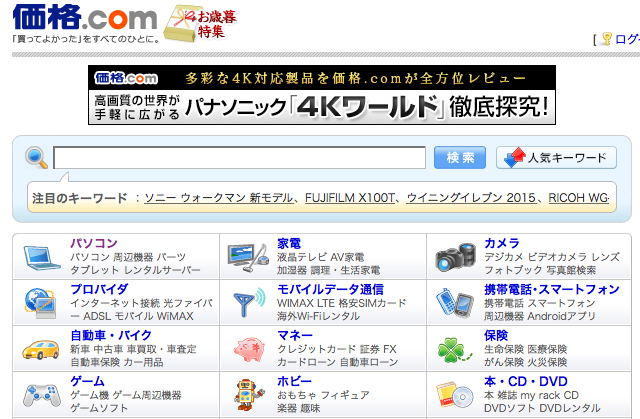Select the FUJIFILM X100T keyword link
The width and height of the screenshot is (640, 419).
pyautogui.click(x=351, y=199)
